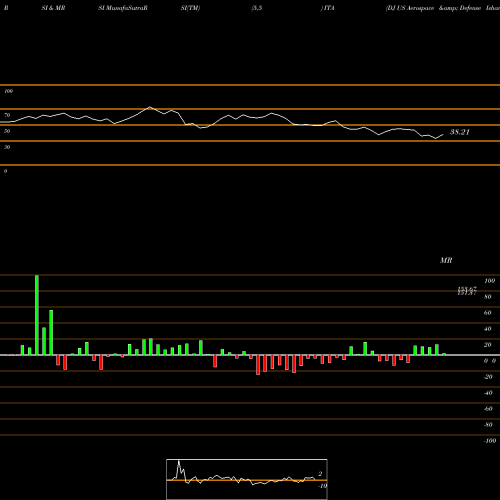Click the MR panel title label
This screenshot has width=500, height=500.
point(446,260)
